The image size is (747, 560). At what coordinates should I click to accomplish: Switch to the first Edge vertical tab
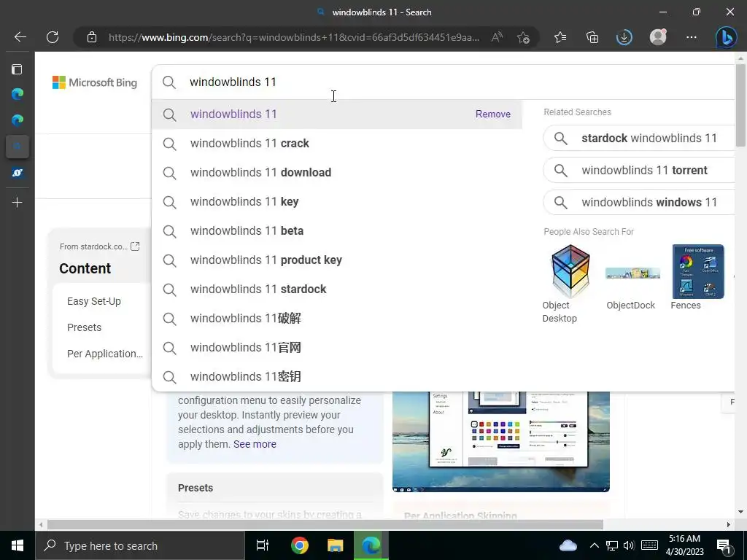pyautogui.click(x=18, y=94)
